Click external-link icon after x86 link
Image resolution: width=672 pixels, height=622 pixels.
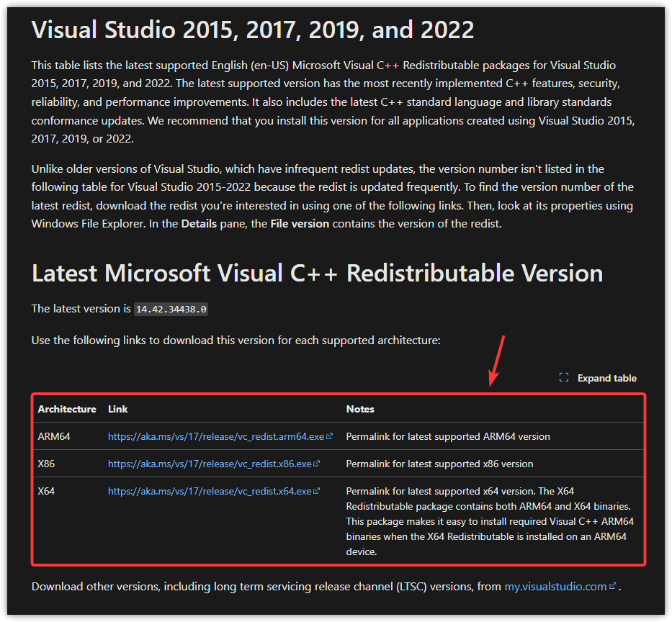pyautogui.click(x=316, y=464)
